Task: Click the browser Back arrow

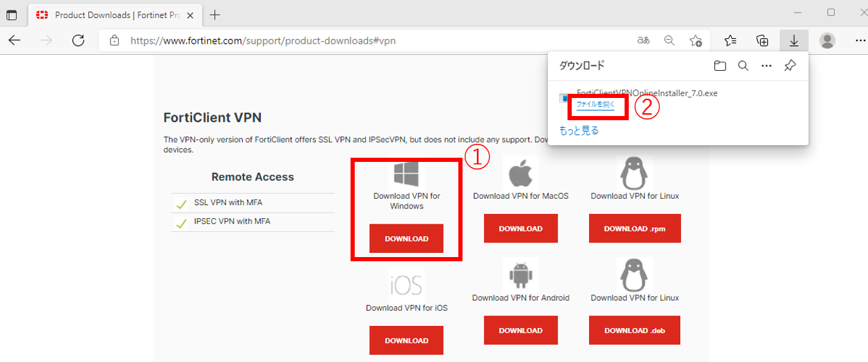Action: tap(14, 40)
